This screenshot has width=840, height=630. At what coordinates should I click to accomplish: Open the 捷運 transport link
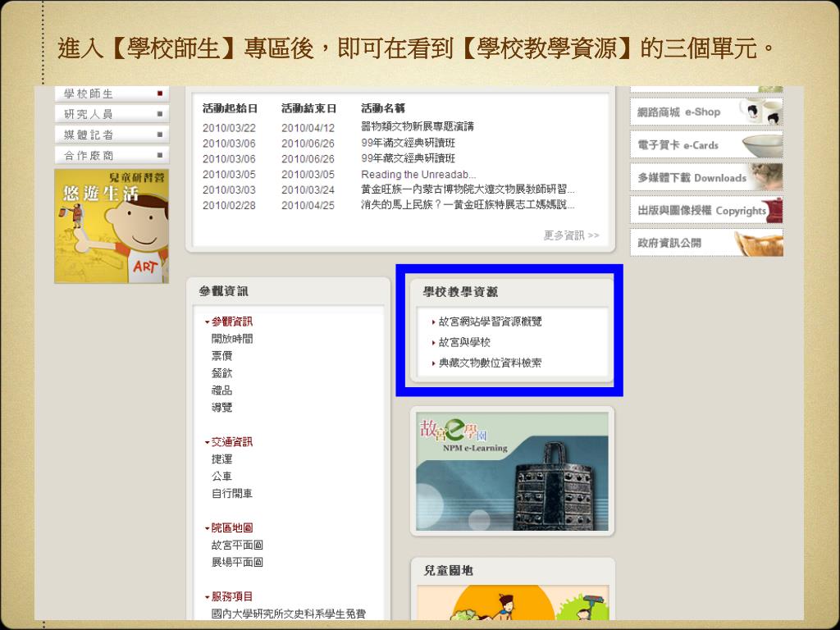point(221,459)
